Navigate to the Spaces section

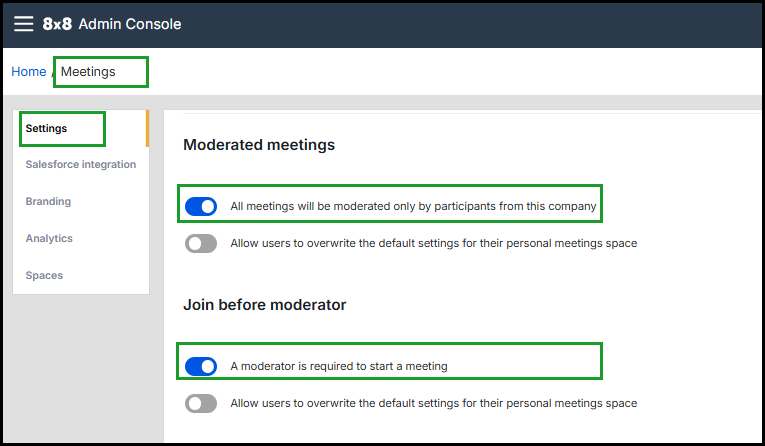pos(44,276)
